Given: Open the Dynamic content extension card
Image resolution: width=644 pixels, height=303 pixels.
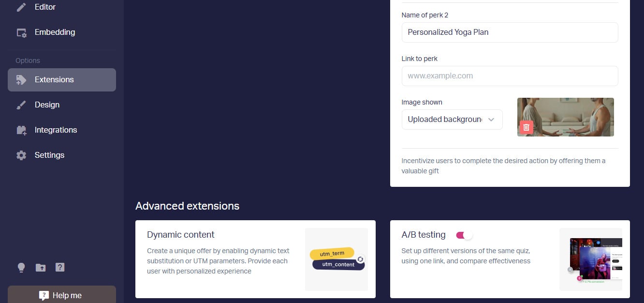Looking at the screenshot, I should 255,259.
